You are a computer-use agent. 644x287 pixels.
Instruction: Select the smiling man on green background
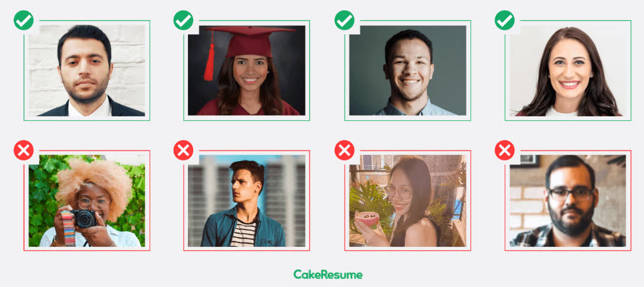coord(408,70)
